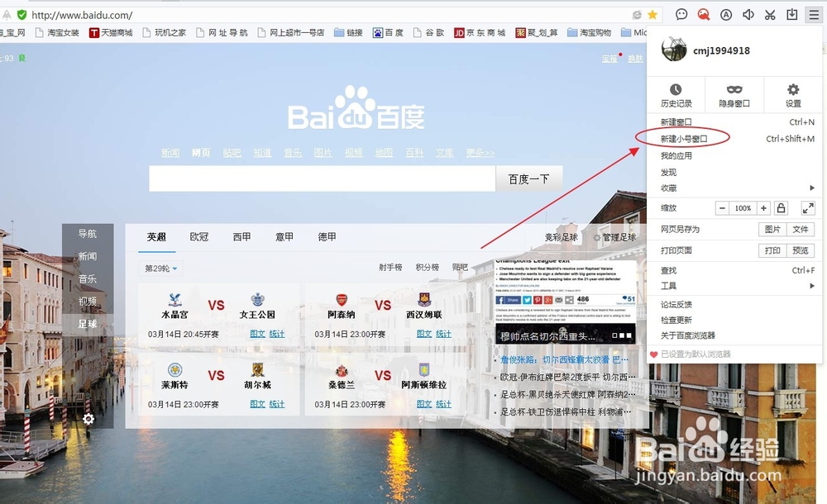Click print 预览 button
Image resolution: width=827 pixels, height=504 pixels.
point(800,250)
